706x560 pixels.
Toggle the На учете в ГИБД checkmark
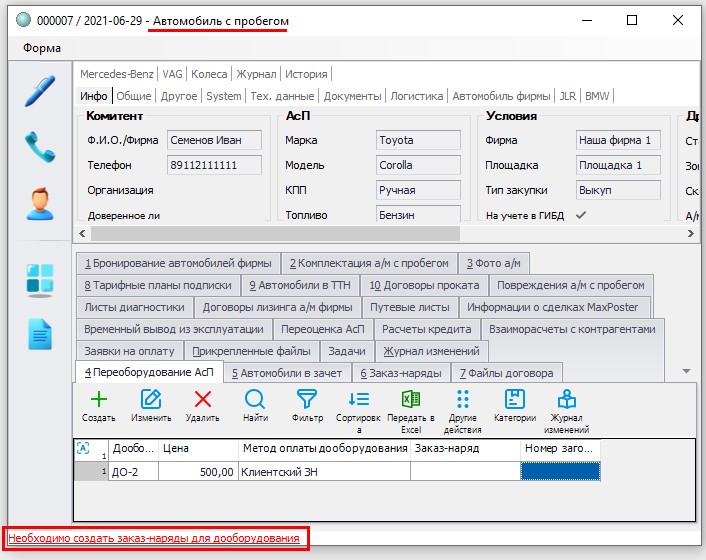pos(580,215)
